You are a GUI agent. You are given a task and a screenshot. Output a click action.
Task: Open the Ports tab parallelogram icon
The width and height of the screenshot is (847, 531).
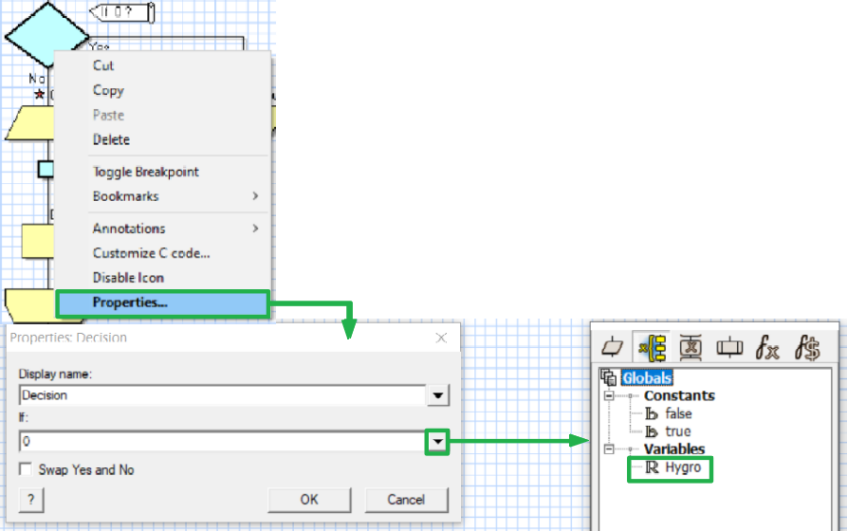tap(612, 347)
